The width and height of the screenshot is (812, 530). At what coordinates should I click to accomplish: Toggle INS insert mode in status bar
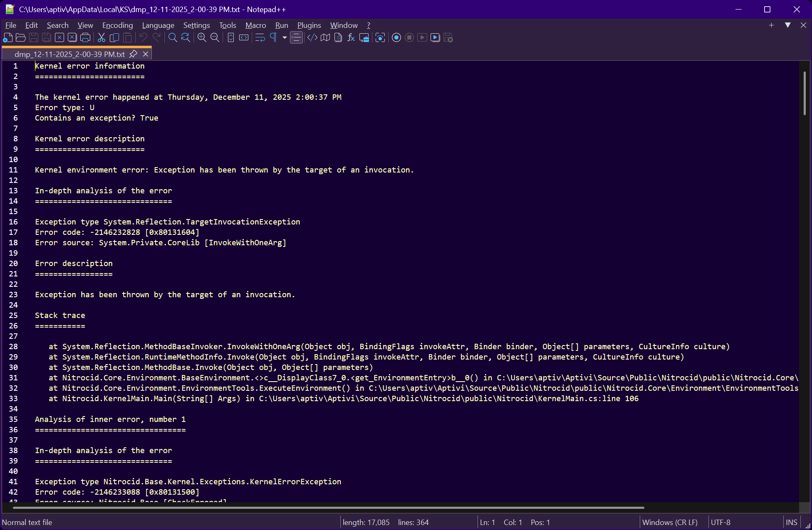791,523
